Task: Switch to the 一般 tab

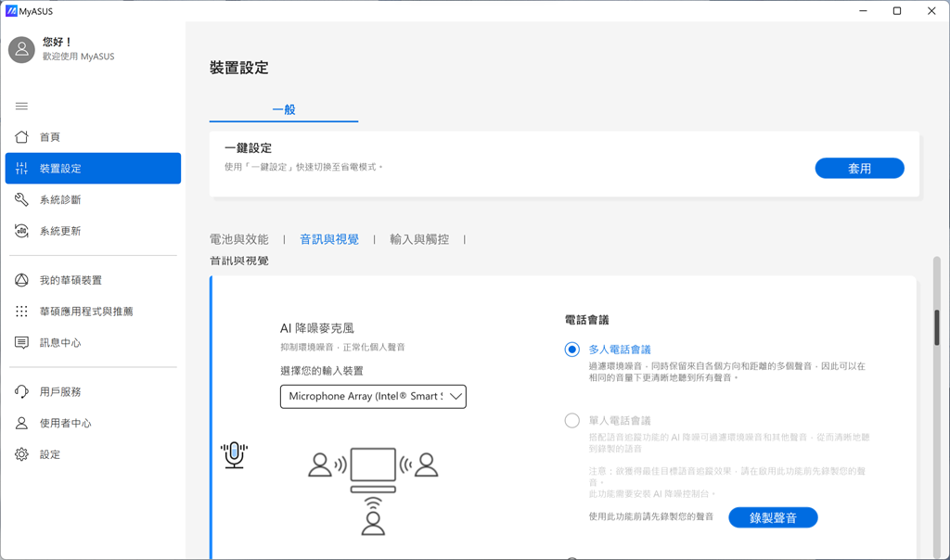Action: point(284,109)
